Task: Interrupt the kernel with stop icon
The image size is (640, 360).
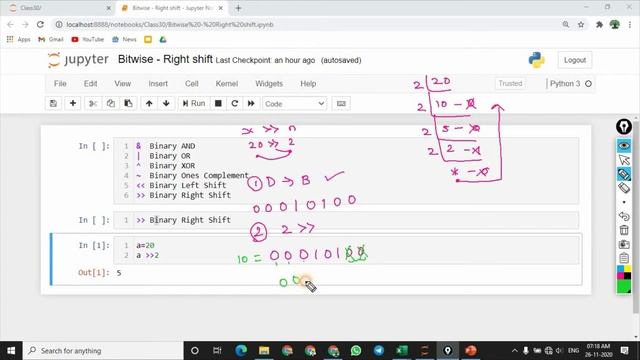Action: (x=218, y=104)
